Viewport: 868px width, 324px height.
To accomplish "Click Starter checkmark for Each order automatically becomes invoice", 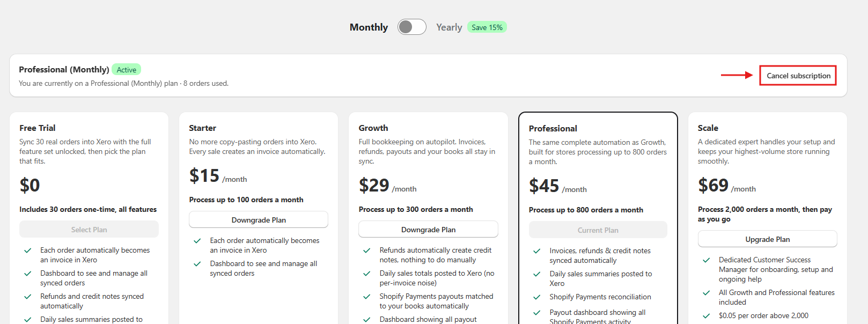I will coord(197,241).
